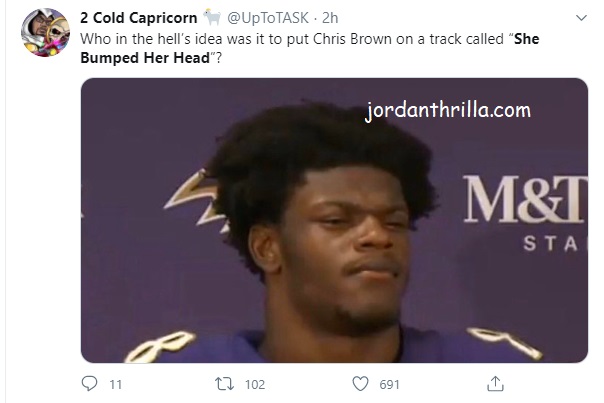This screenshot has height=403, width=604.
Task: Click the jersey number 8 on the left shoulder
Action: point(161,346)
